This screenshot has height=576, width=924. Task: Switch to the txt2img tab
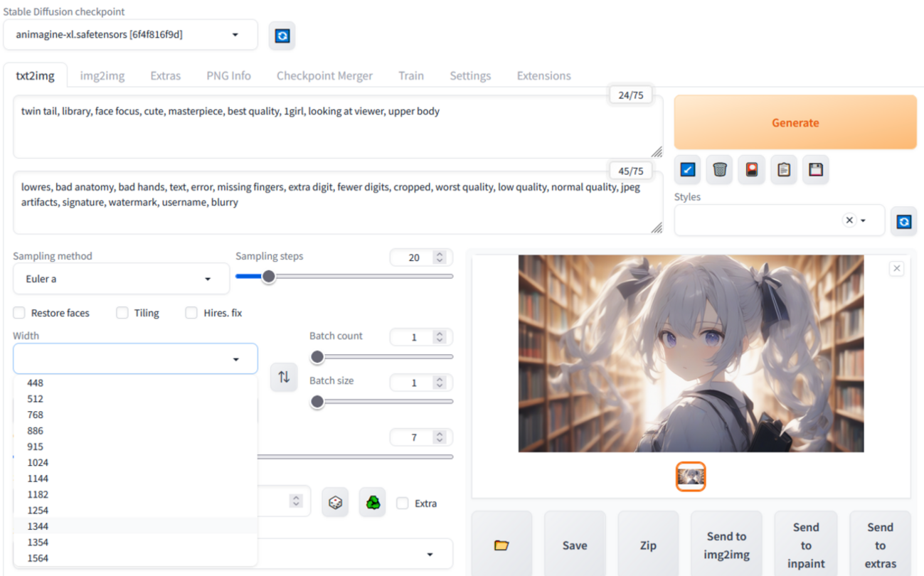point(35,75)
